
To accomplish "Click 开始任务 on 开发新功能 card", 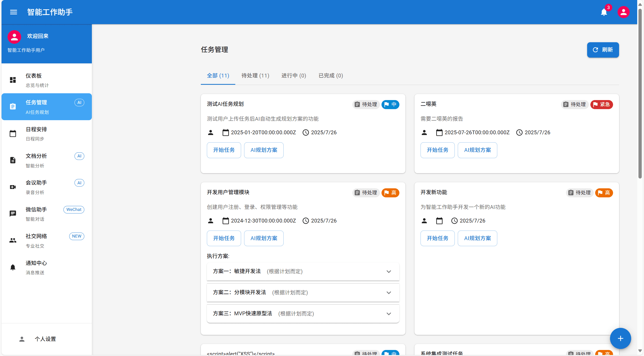I will (438, 239).
